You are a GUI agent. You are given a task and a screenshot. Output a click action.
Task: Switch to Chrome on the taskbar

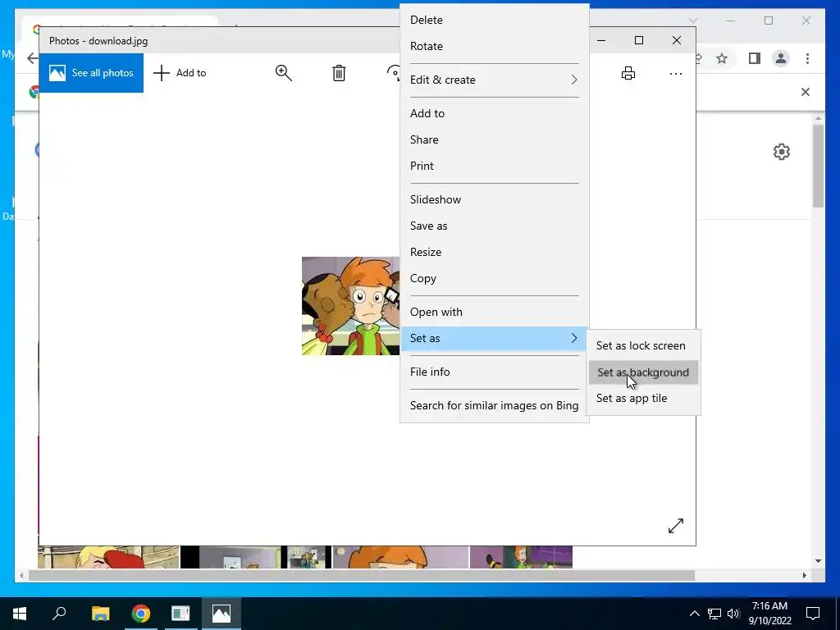(141, 613)
